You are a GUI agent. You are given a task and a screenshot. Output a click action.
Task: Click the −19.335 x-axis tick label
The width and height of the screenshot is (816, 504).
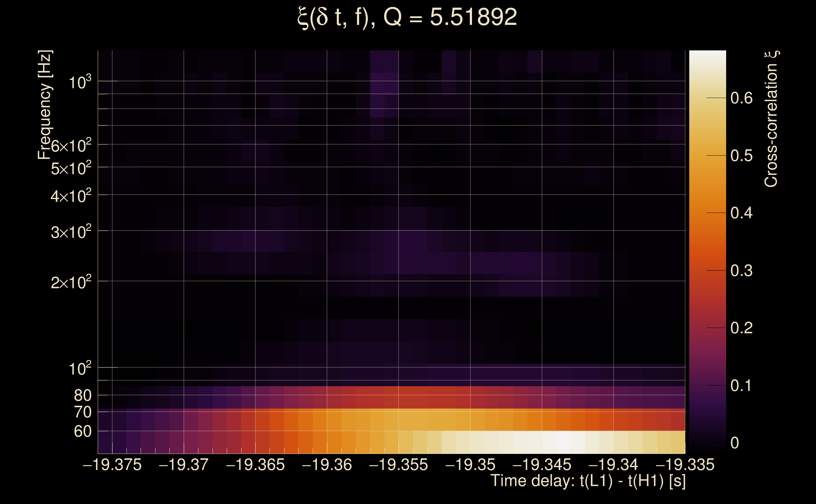(x=685, y=465)
